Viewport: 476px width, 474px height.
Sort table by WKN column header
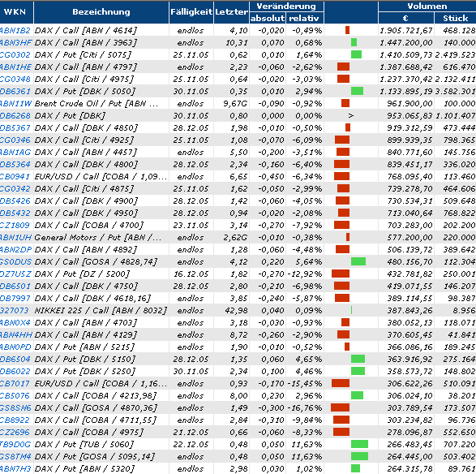coord(15,12)
